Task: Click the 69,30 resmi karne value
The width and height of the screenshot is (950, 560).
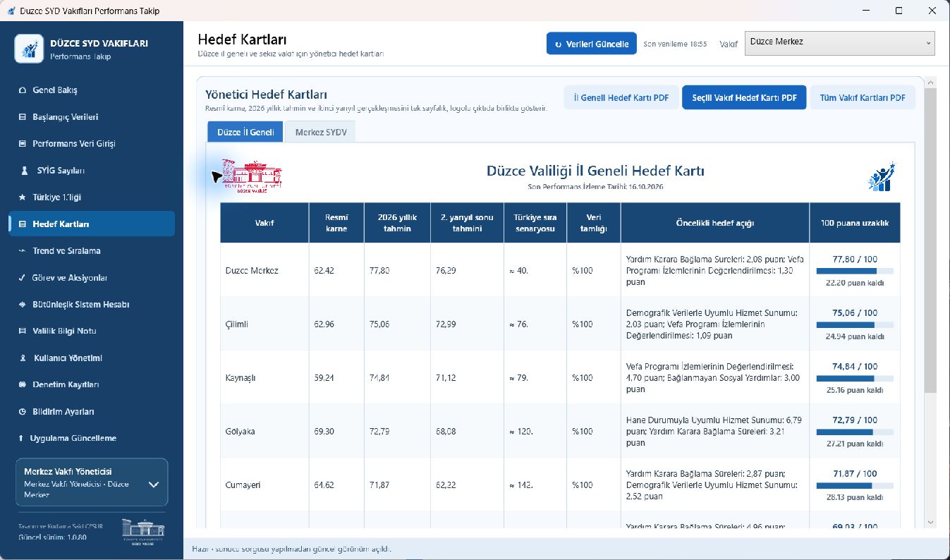Action: coord(324,432)
